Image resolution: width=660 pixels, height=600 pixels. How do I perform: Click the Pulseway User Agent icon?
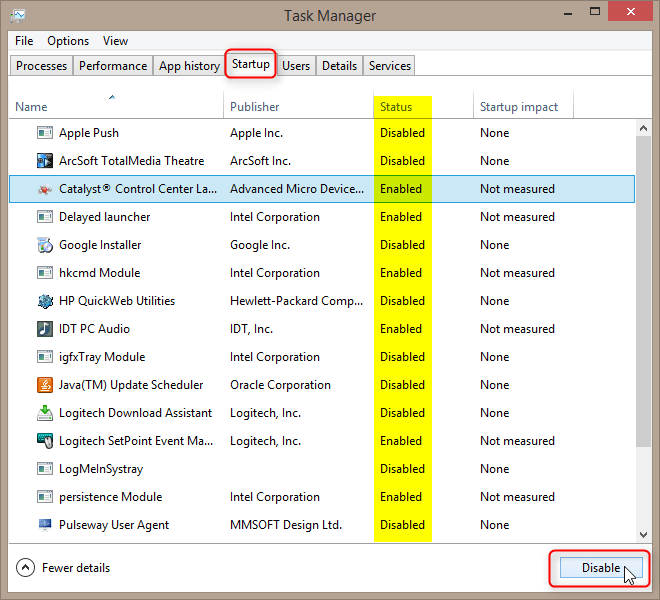click(x=45, y=525)
